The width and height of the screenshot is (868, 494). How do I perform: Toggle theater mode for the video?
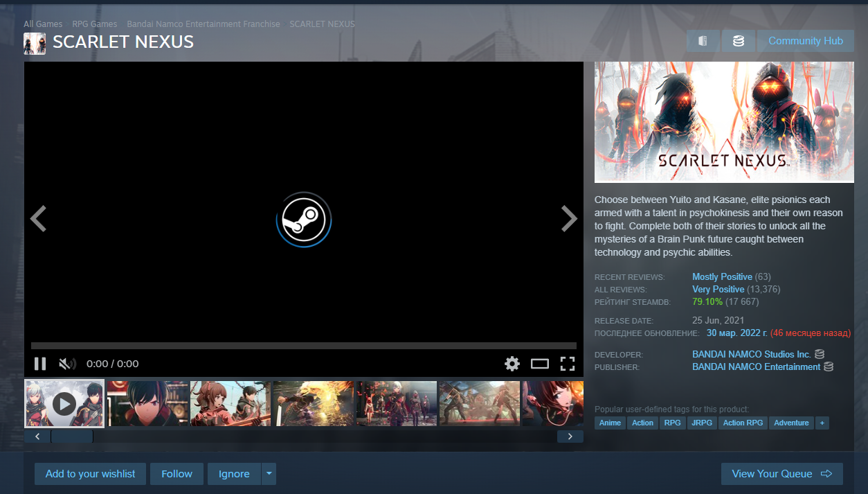(540, 363)
